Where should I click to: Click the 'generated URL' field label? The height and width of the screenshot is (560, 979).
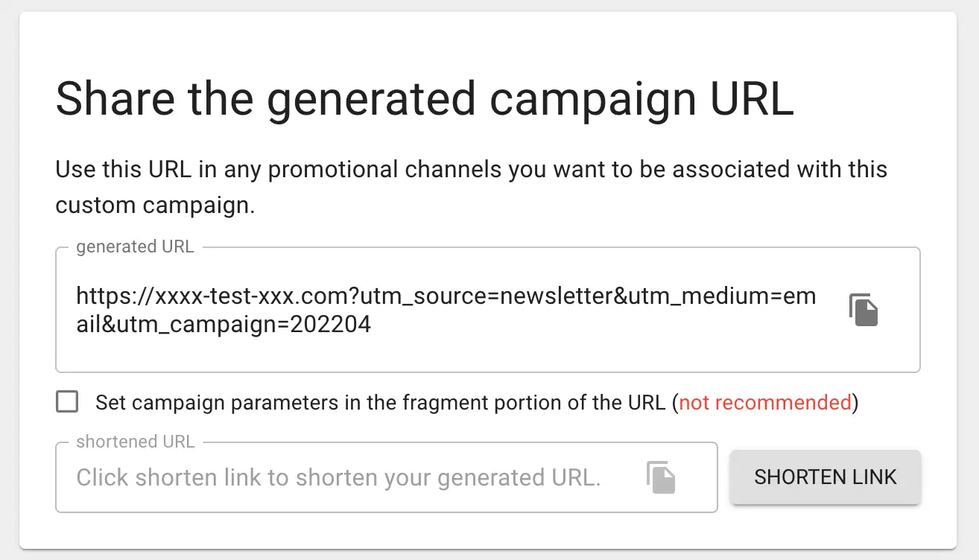[x=134, y=246]
